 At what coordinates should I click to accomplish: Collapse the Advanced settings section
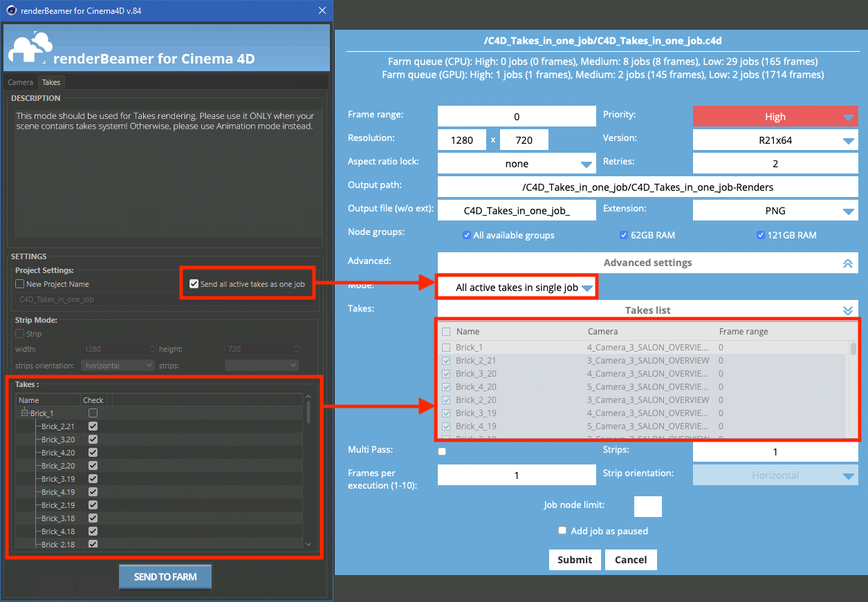tap(648, 263)
